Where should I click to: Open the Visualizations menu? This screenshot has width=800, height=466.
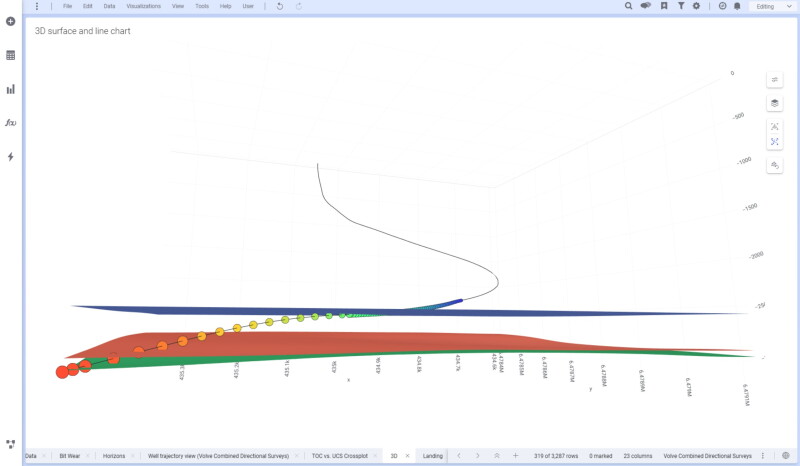(143, 6)
